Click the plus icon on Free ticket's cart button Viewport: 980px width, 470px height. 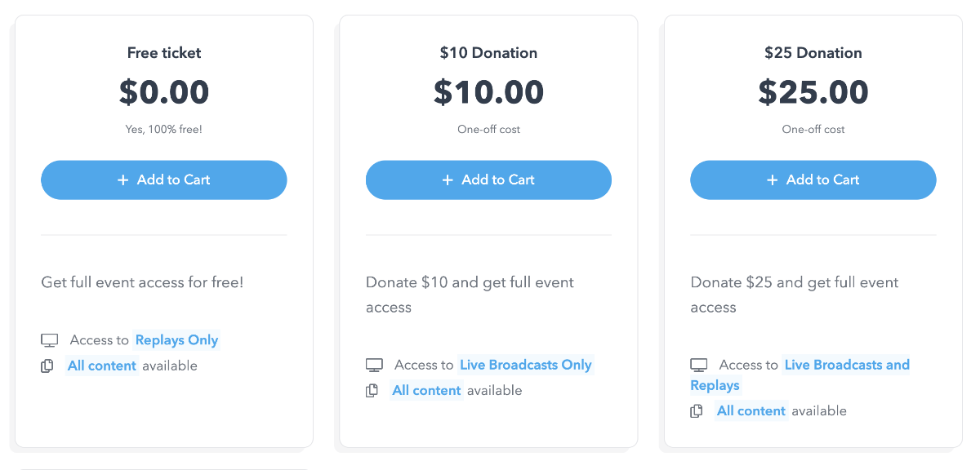pyautogui.click(x=123, y=180)
